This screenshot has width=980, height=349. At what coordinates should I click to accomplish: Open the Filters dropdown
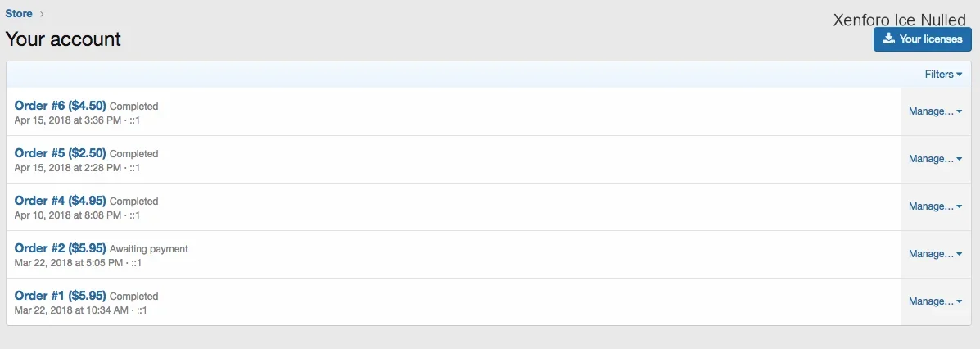click(943, 75)
